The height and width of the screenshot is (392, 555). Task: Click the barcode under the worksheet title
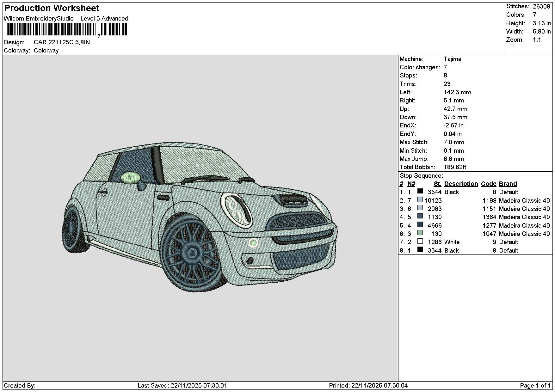pyautogui.click(x=66, y=30)
